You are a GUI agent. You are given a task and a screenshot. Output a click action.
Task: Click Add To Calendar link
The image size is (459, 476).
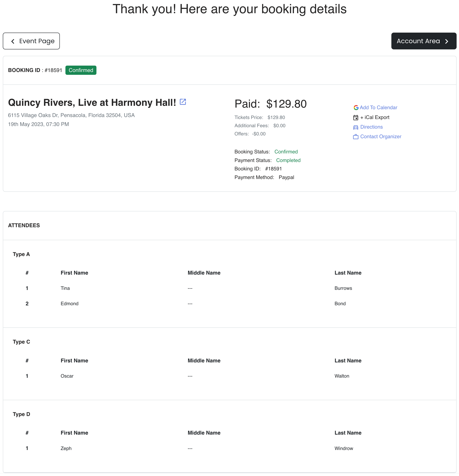pyautogui.click(x=378, y=108)
